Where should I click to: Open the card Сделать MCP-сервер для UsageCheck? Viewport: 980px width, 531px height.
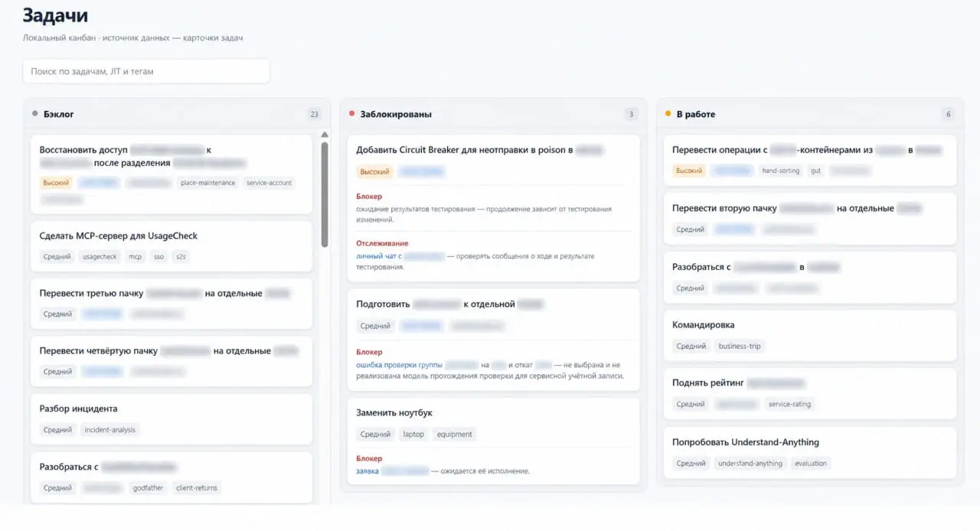[x=171, y=246]
